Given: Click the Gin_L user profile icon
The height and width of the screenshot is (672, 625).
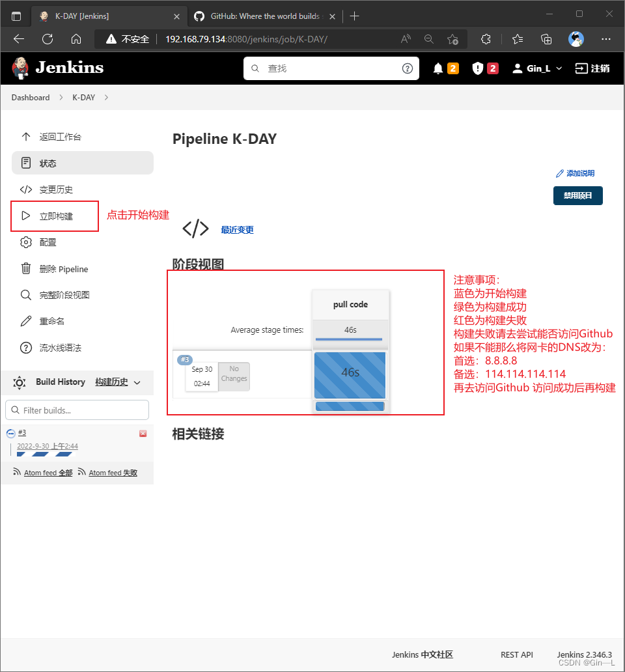Looking at the screenshot, I should (518, 68).
